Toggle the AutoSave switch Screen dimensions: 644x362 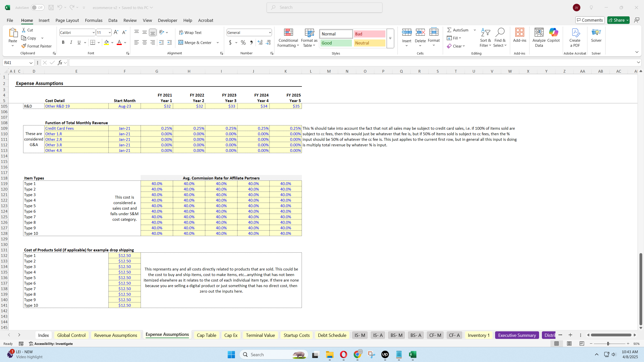pyautogui.click(x=38, y=8)
